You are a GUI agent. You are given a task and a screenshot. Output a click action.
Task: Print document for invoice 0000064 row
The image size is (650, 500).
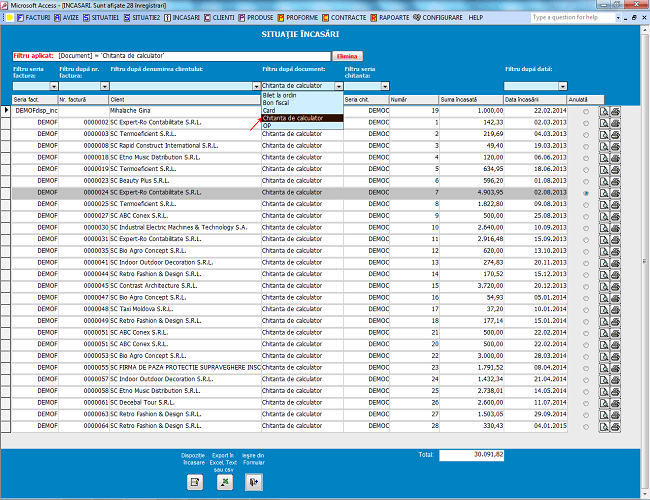coord(615,427)
